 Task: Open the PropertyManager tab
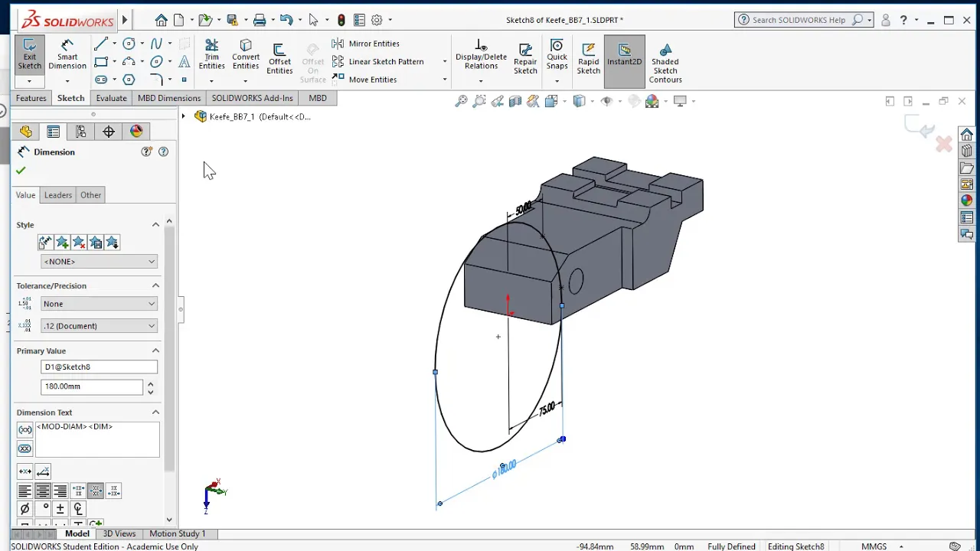point(53,132)
